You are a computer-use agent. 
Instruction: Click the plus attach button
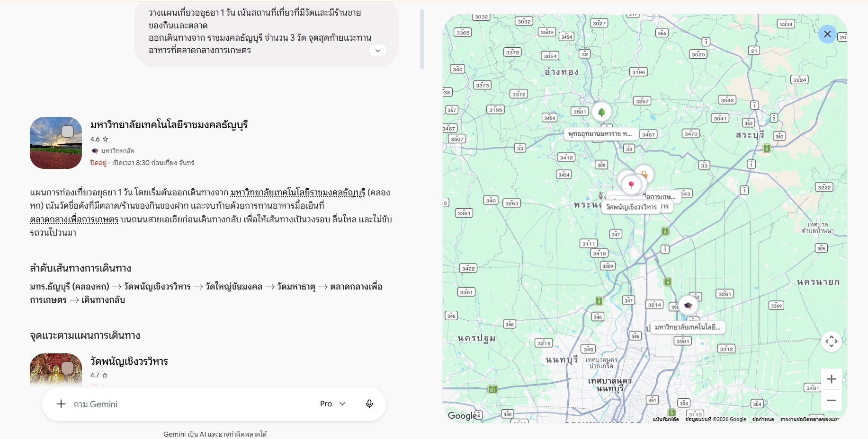pos(61,404)
